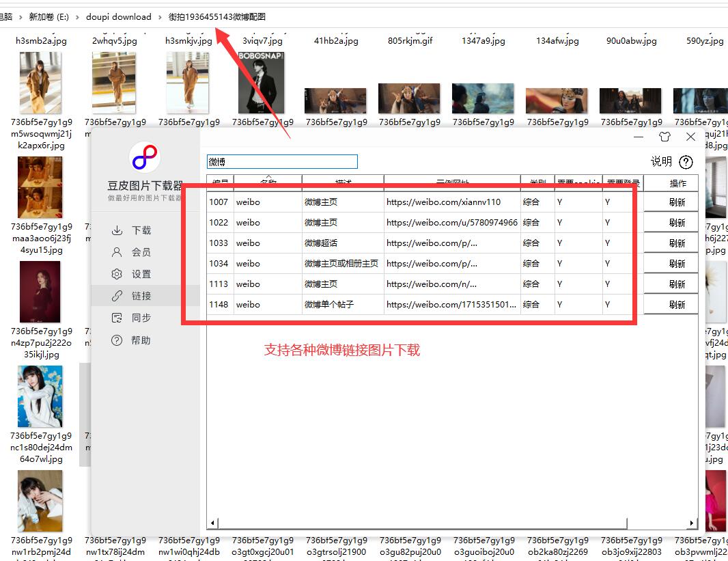The height and width of the screenshot is (561, 728).
Task: Click 刷新 button for row 1033
Action: tap(671, 243)
